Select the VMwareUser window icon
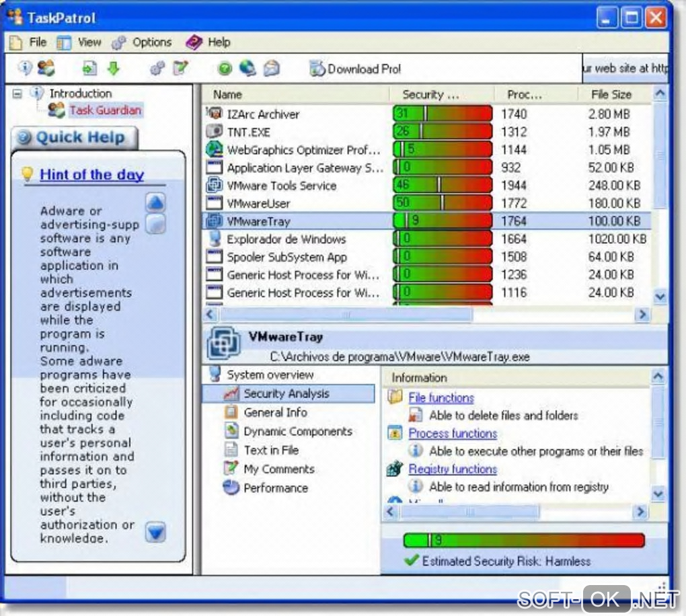Screen dimensions: 686x616 click(214, 202)
